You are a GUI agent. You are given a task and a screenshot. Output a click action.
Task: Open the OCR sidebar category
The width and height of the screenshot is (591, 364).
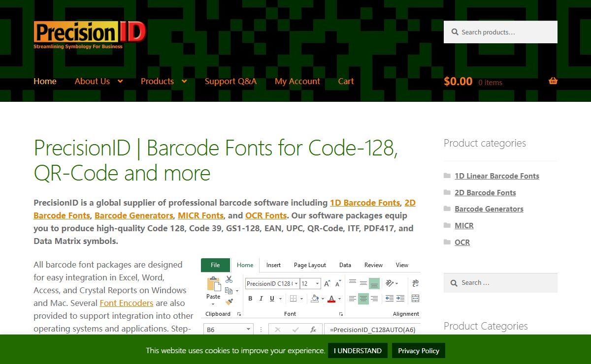tap(462, 242)
